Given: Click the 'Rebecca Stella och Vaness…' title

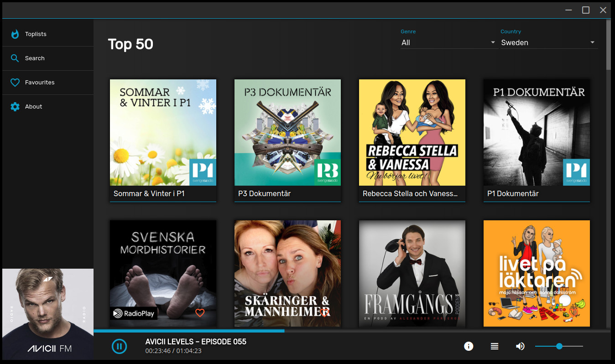Looking at the screenshot, I should pos(410,193).
